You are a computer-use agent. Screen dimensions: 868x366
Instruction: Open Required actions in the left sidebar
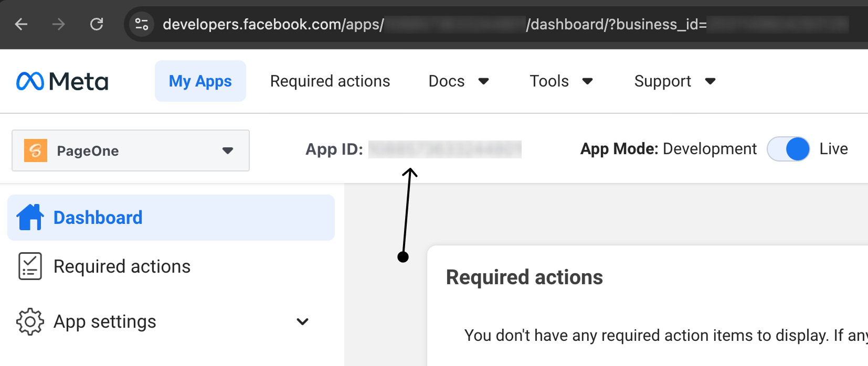122,266
